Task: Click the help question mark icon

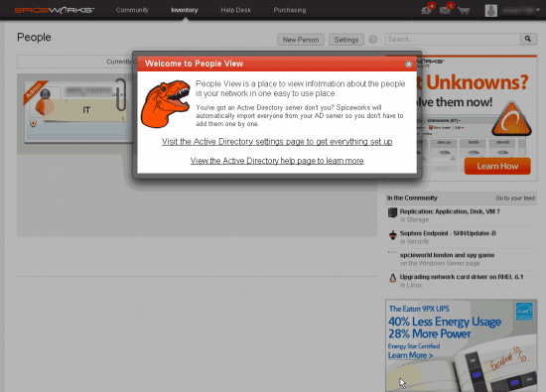Action: [x=373, y=40]
